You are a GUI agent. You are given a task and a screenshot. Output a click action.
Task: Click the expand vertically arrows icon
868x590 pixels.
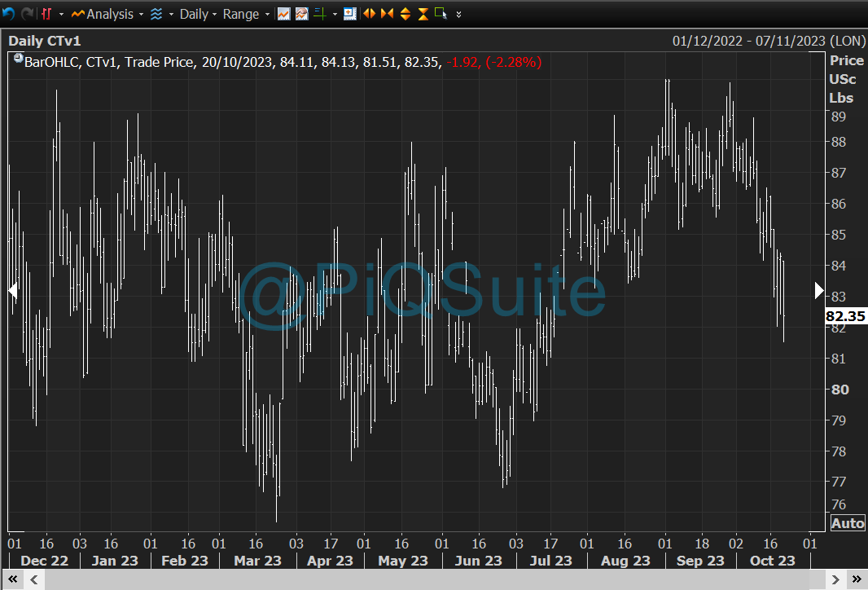click(x=406, y=14)
